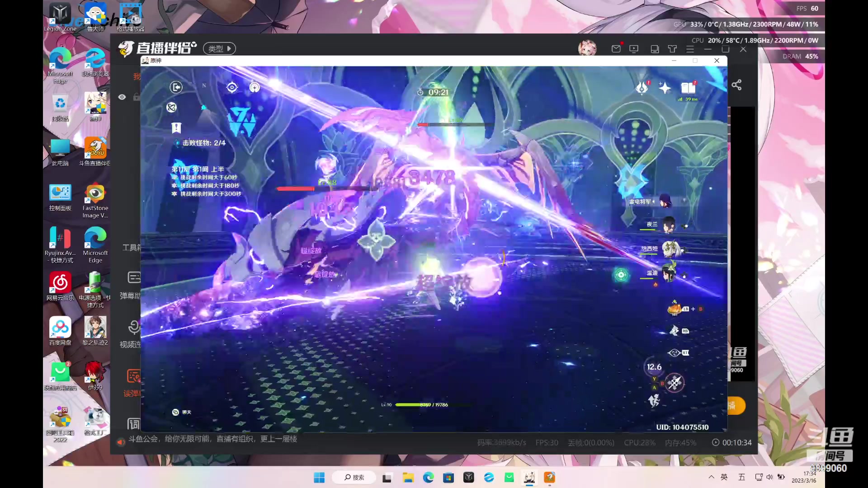Open 原神 desktop shortcut
The image size is (868, 488).
pos(95,107)
